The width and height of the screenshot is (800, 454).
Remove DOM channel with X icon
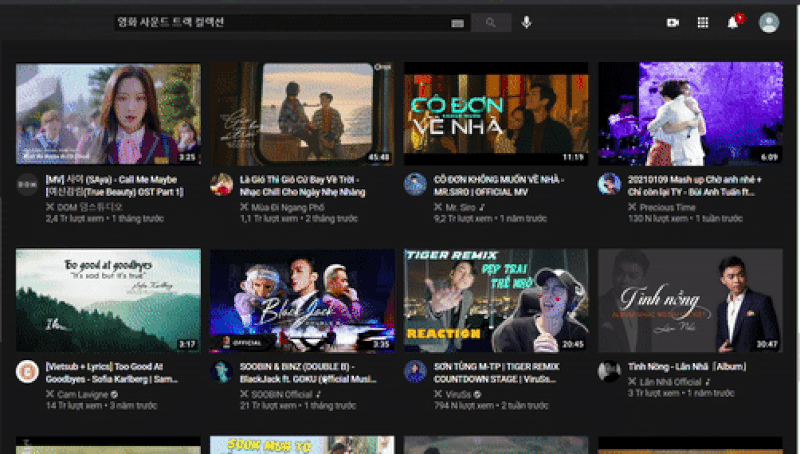pos(49,207)
